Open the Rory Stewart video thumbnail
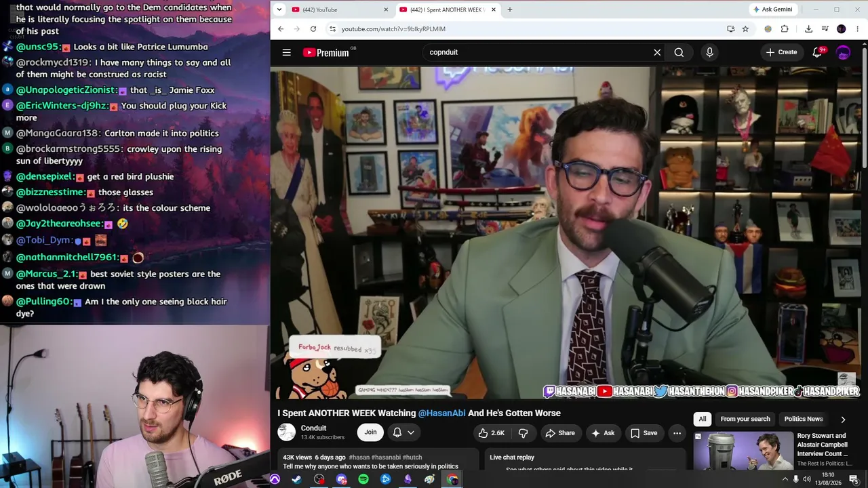The height and width of the screenshot is (488, 868). click(743, 450)
